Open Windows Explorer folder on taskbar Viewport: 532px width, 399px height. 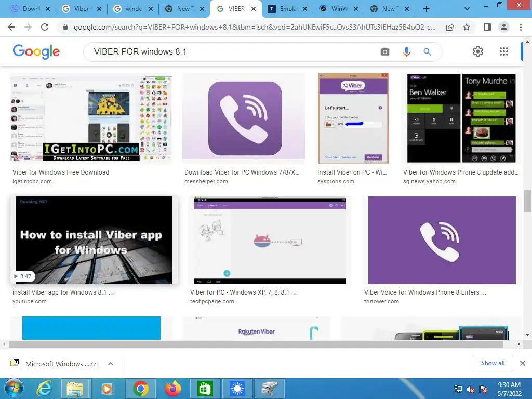(75, 389)
